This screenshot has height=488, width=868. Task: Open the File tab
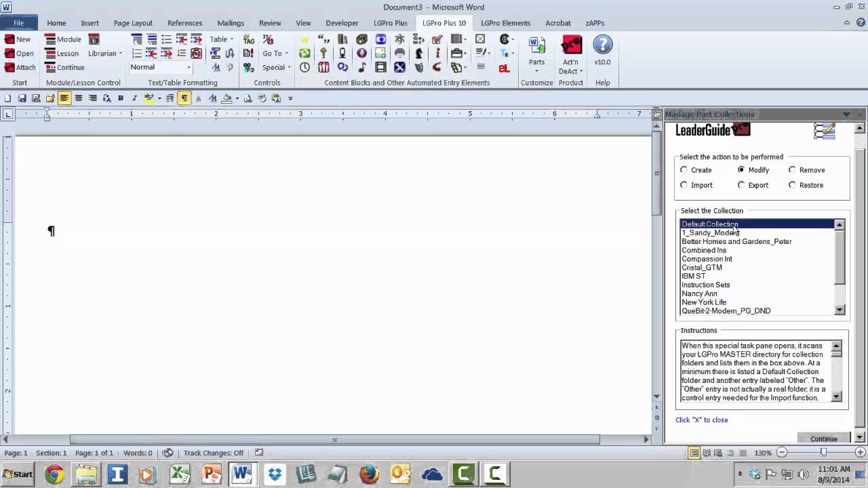[18, 23]
